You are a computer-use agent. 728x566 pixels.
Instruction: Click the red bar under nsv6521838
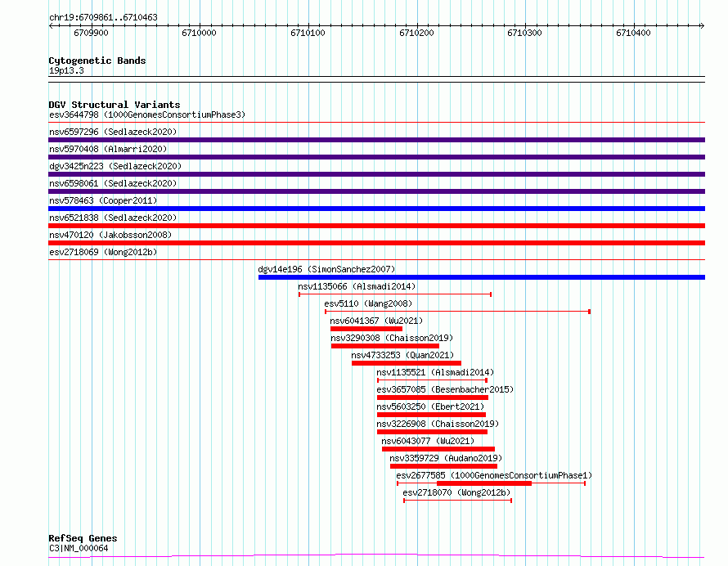point(376,226)
